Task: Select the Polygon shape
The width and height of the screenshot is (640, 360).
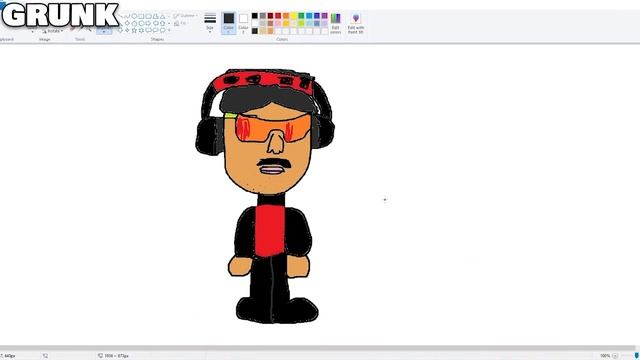Action: [156, 16]
